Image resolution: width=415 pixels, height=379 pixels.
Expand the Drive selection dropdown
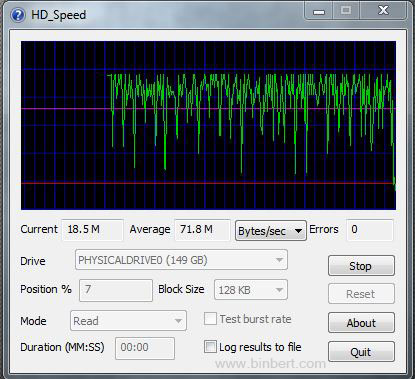pyautogui.click(x=181, y=260)
